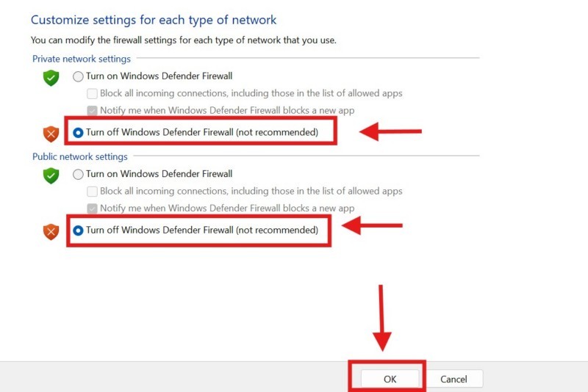
Task: Turn on Windows Defender Firewall for private networks
Action: 78,76
